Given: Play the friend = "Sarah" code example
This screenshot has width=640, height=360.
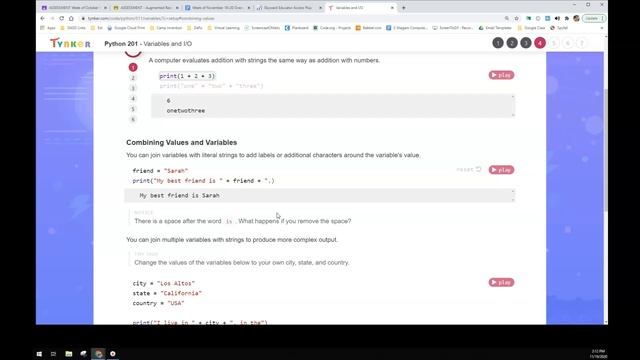Looking at the screenshot, I should coord(501,170).
